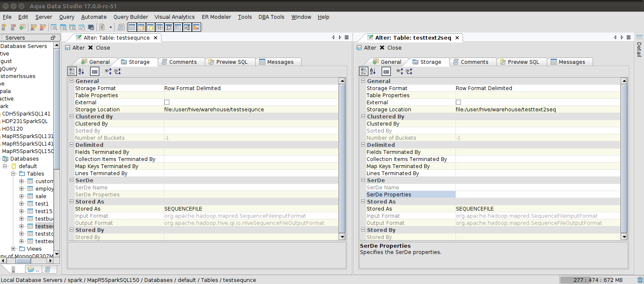This screenshot has height=284, width=644.
Task: Maximize the Servers panel via its icon
Action: coord(53,38)
